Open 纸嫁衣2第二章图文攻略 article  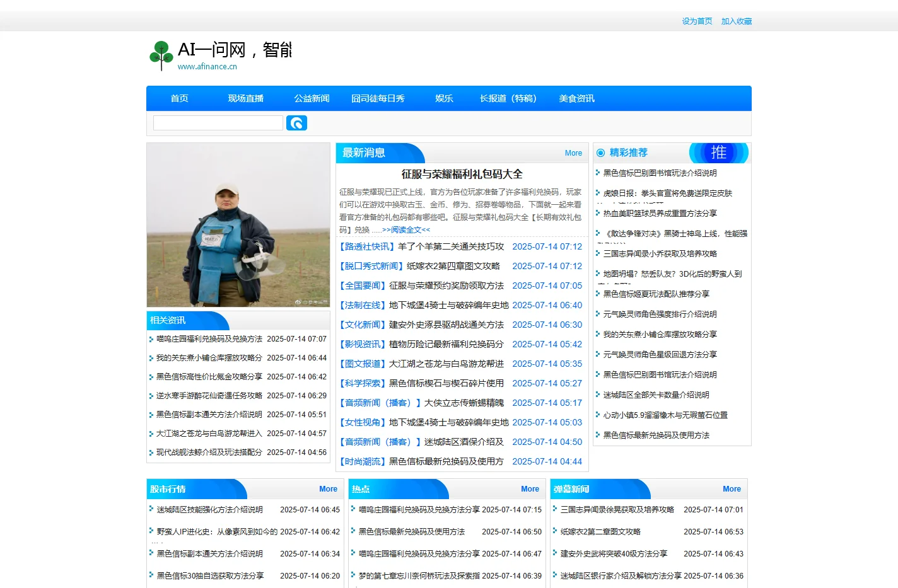click(x=600, y=532)
